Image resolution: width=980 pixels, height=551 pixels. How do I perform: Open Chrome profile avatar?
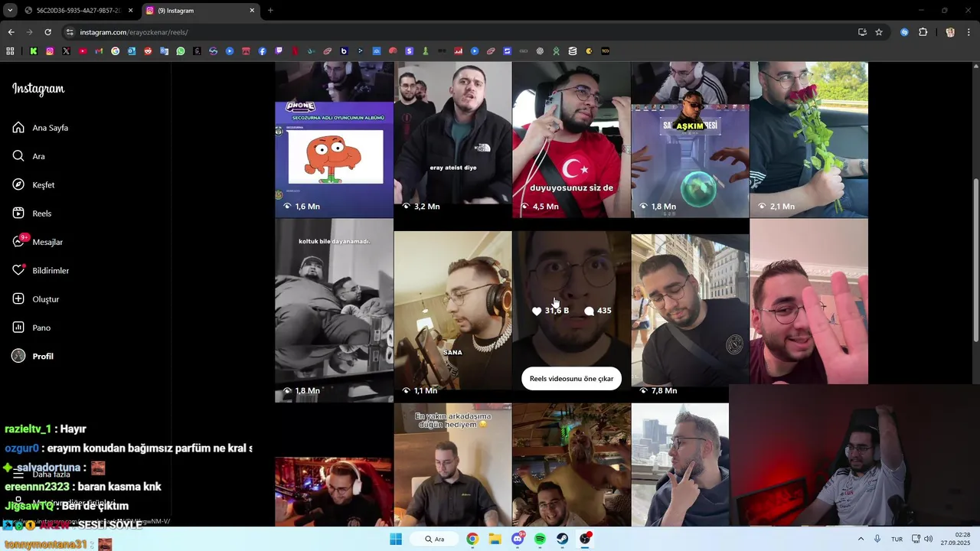pos(950,32)
